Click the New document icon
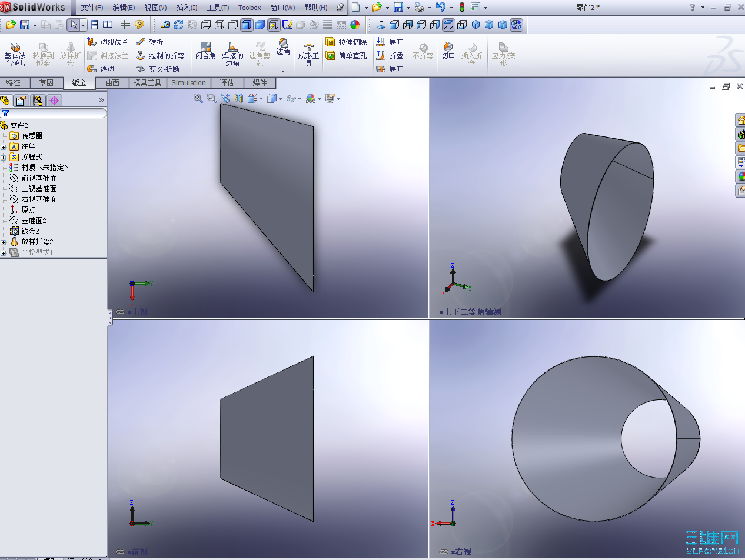Image resolution: width=745 pixels, height=560 pixels. click(355, 8)
